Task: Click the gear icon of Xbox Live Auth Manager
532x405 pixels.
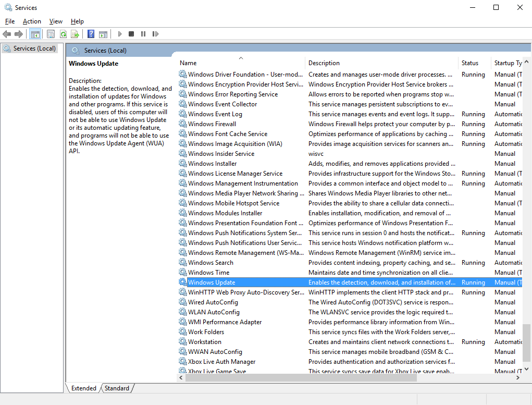Action: tap(183, 361)
